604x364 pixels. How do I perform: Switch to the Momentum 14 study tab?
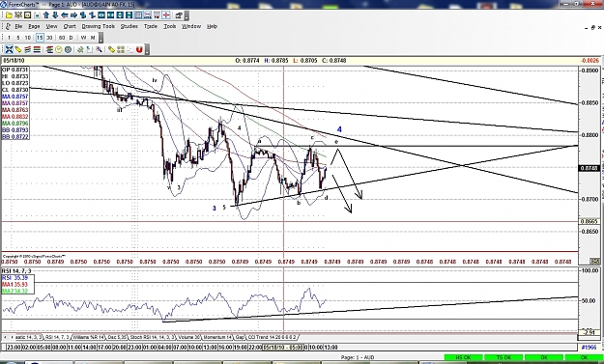point(217,337)
